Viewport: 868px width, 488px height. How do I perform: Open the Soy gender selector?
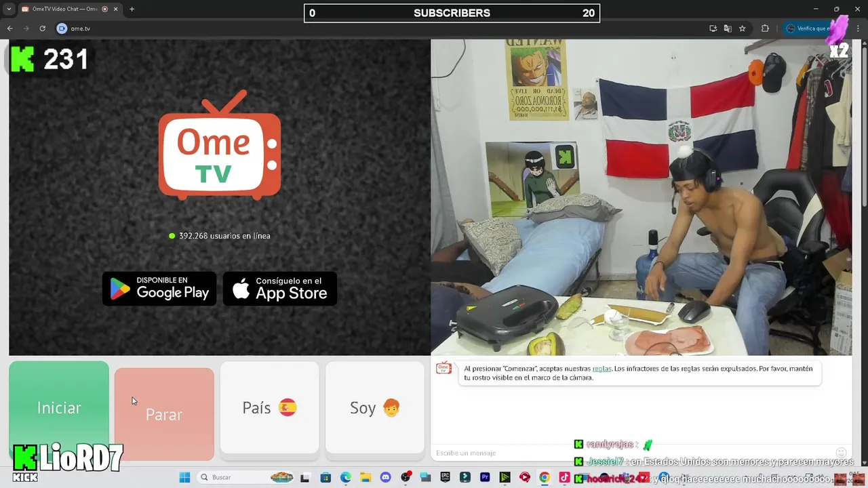coord(375,407)
